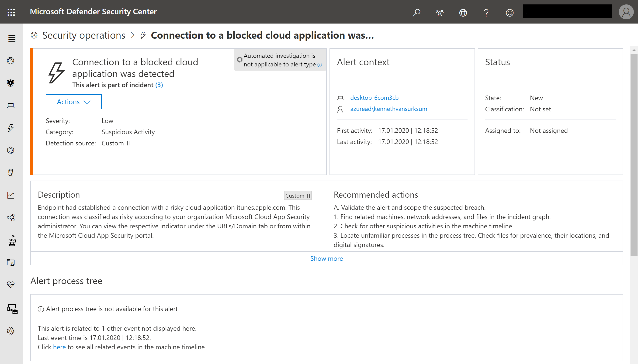
Task: Open Advanced hunting database icon in sidebar
Action: tap(10, 172)
